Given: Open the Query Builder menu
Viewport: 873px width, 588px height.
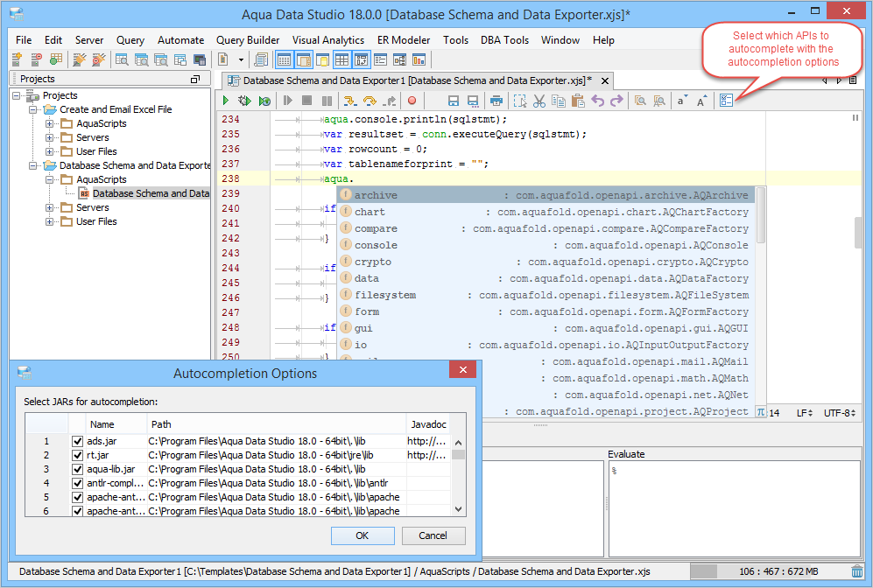Looking at the screenshot, I should coord(248,40).
